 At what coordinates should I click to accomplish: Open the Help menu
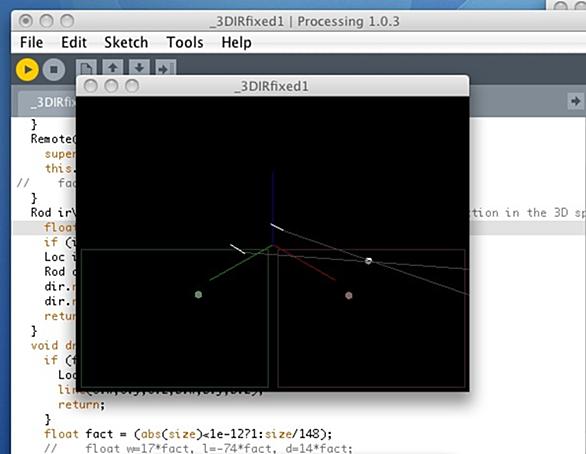coord(236,43)
